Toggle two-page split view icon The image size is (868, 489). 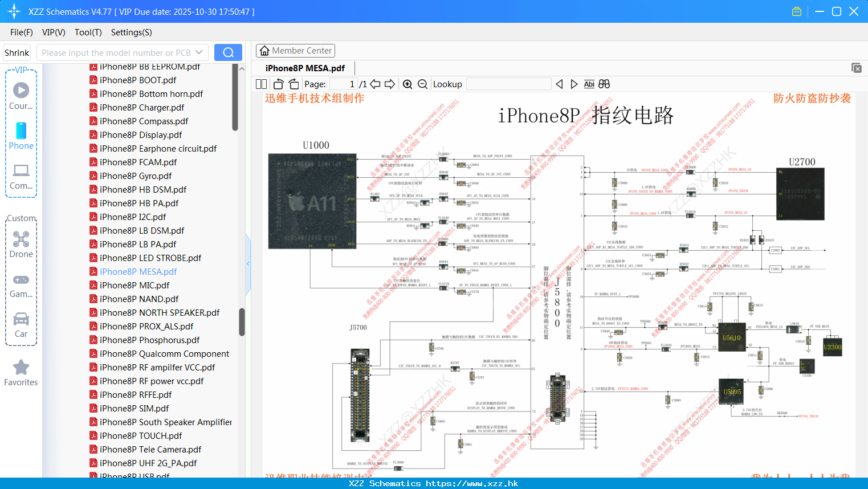pyautogui.click(x=261, y=84)
